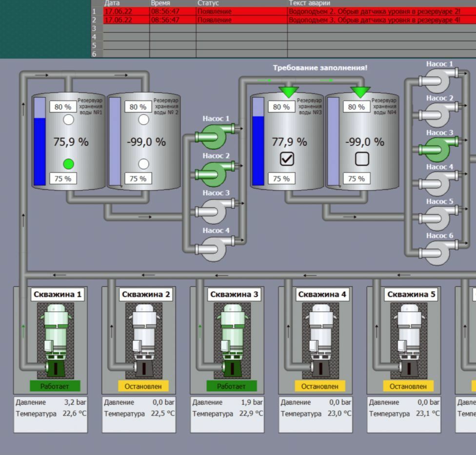Click upper indicator circle on reservoir №2
This screenshot has height=455, width=476.
click(143, 119)
